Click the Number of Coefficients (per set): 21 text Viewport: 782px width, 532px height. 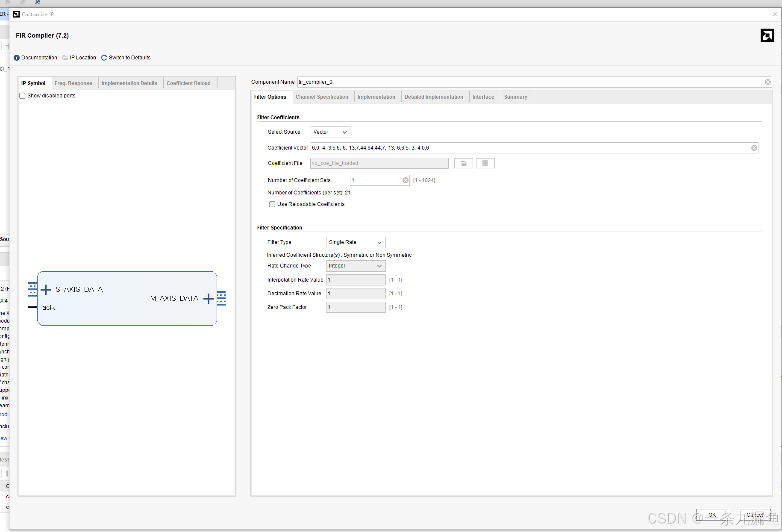(309, 193)
